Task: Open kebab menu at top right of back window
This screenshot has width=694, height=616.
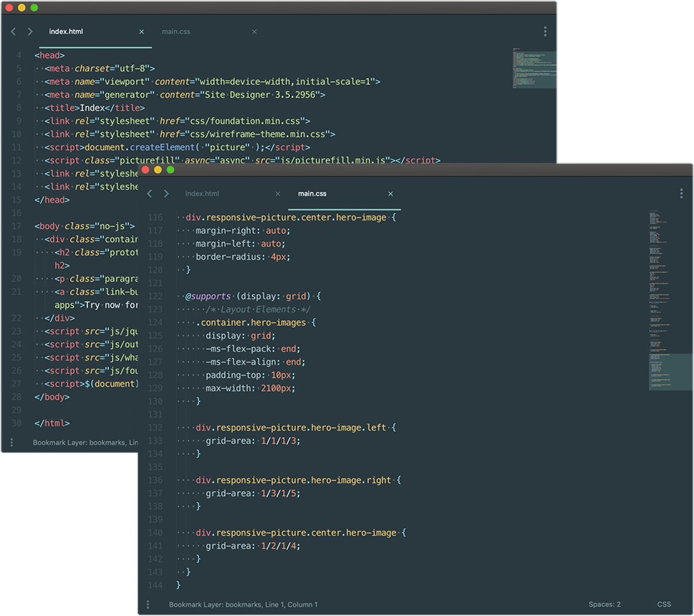Action: tap(545, 32)
